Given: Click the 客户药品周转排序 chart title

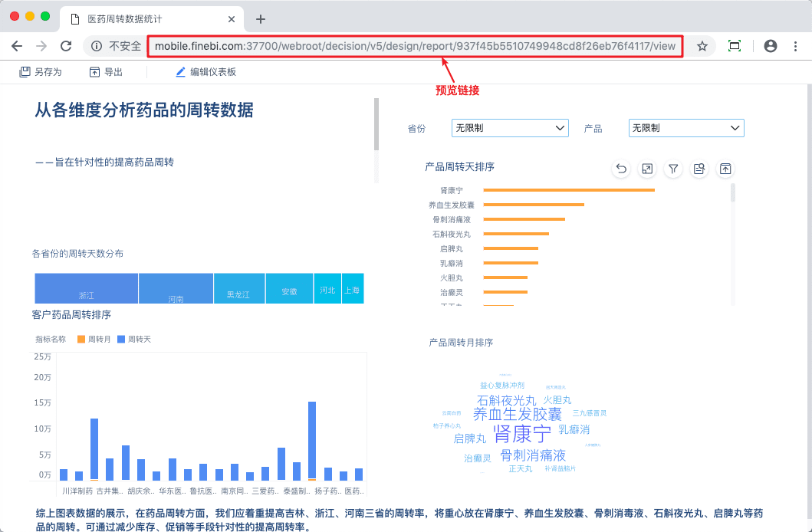Looking at the screenshot, I should [x=71, y=314].
